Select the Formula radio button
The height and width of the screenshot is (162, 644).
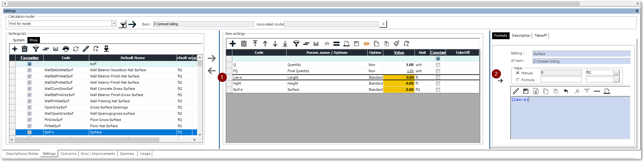click(518, 80)
